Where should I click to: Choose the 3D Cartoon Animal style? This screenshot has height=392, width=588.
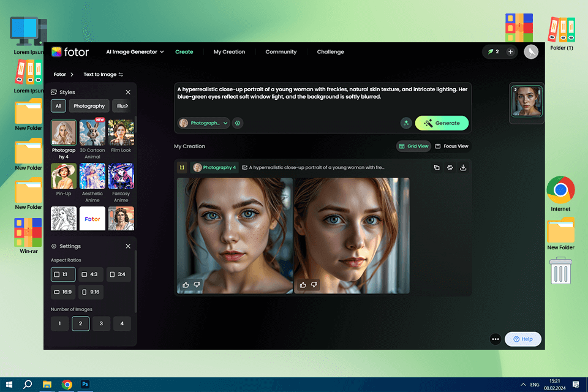point(92,132)
